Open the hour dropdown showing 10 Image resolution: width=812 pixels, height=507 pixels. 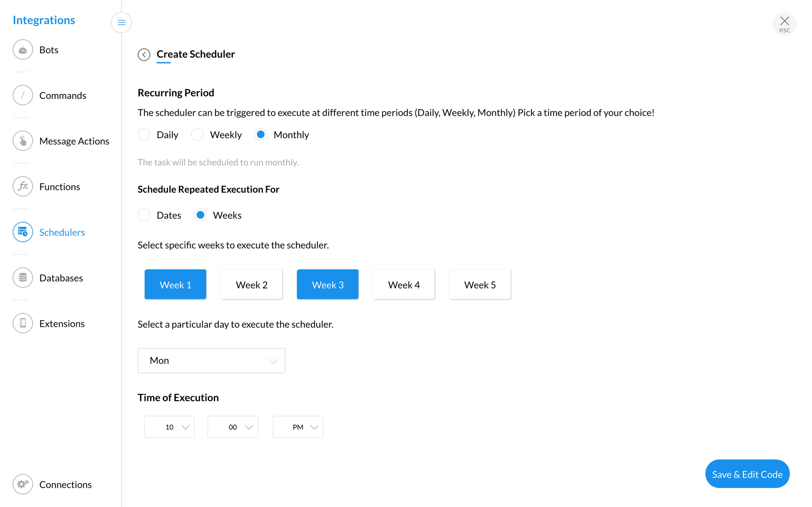[169, 427]
